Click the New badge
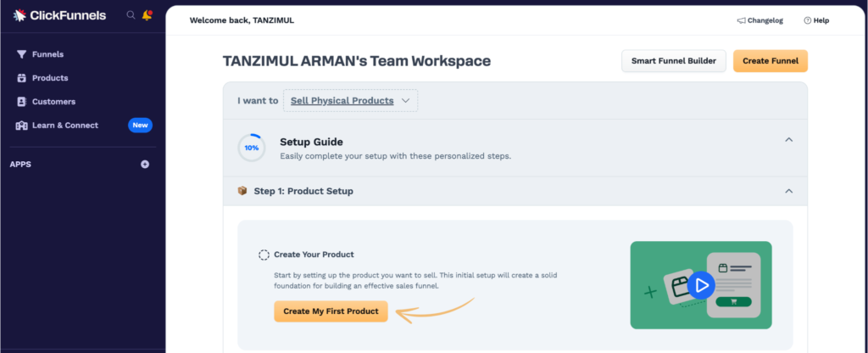The width and height of the screenshot is (868, 353). click(x=140, y=126)
